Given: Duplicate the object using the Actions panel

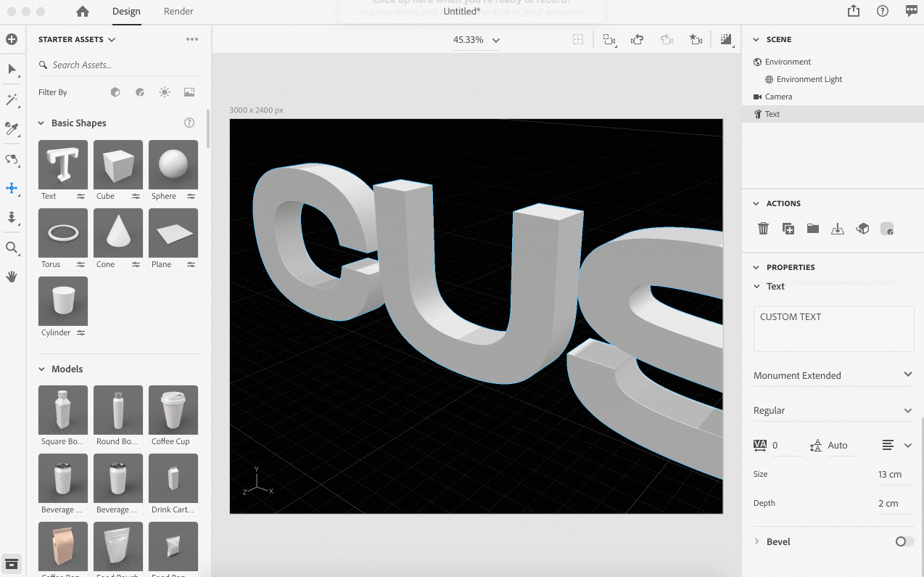Looking at the screenshot, I should click(x=788, y=228).
